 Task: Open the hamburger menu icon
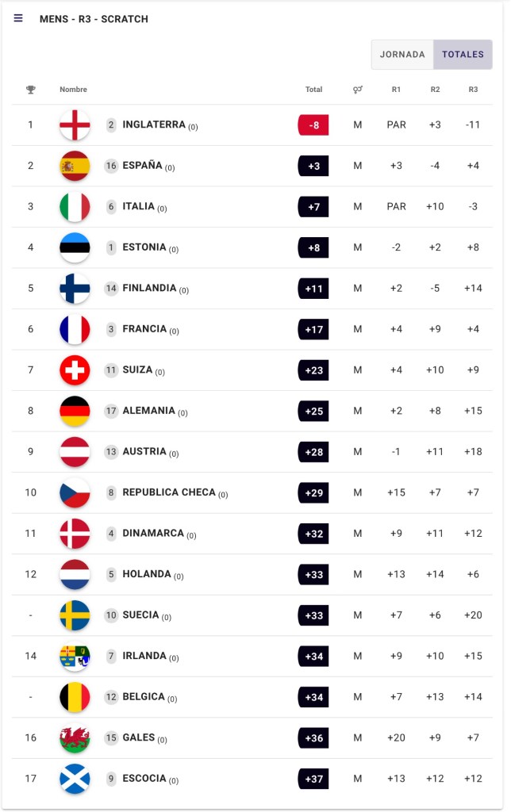click(x=18, y=18)
